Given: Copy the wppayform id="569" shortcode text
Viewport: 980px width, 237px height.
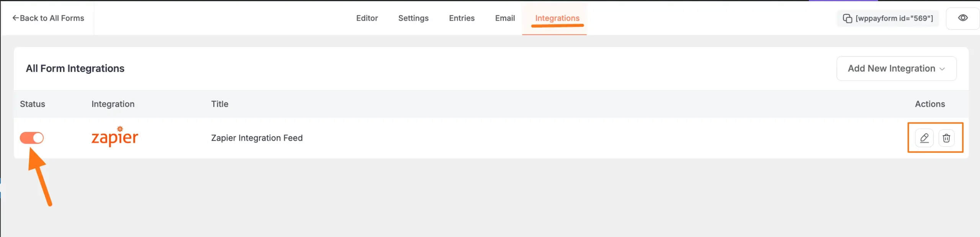Looking at the screenshot, I should pos(894,18).
